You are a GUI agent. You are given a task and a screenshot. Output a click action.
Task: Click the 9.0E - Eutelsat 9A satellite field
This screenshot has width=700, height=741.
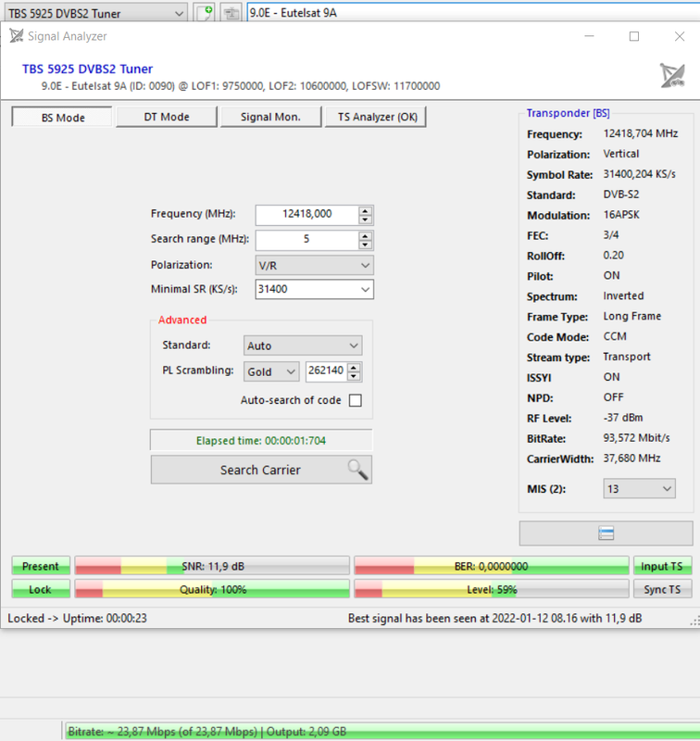click(x=473, y=13)
